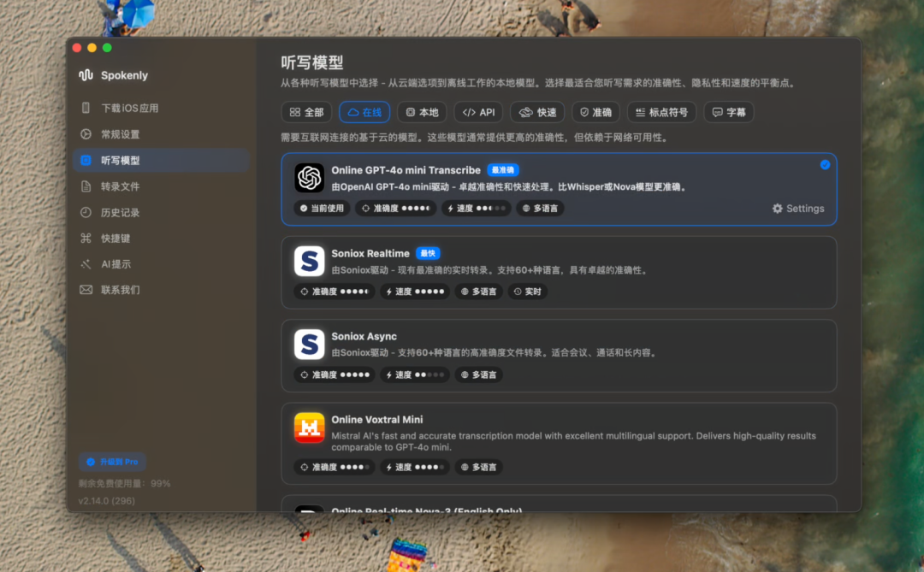Click 准确度 rating on Soniox Realtime card
The width and height of the screenshot is (924, 572).
coord(335,292)
